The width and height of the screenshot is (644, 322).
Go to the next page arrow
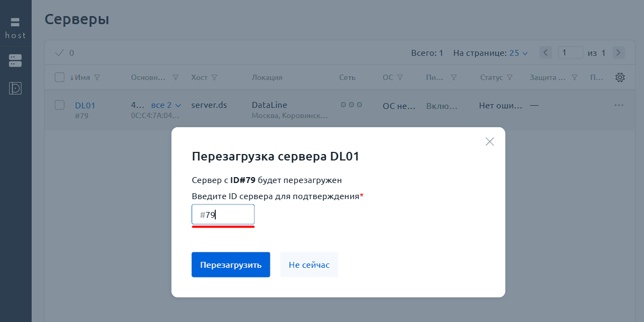tap(618, 53)
